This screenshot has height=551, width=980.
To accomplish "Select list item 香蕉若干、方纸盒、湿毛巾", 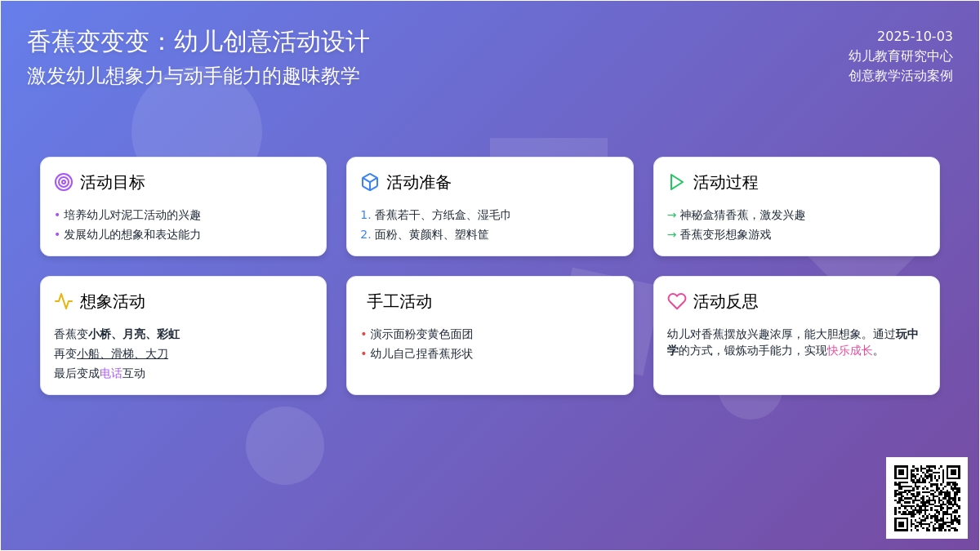I will click(x=442, y=215).
